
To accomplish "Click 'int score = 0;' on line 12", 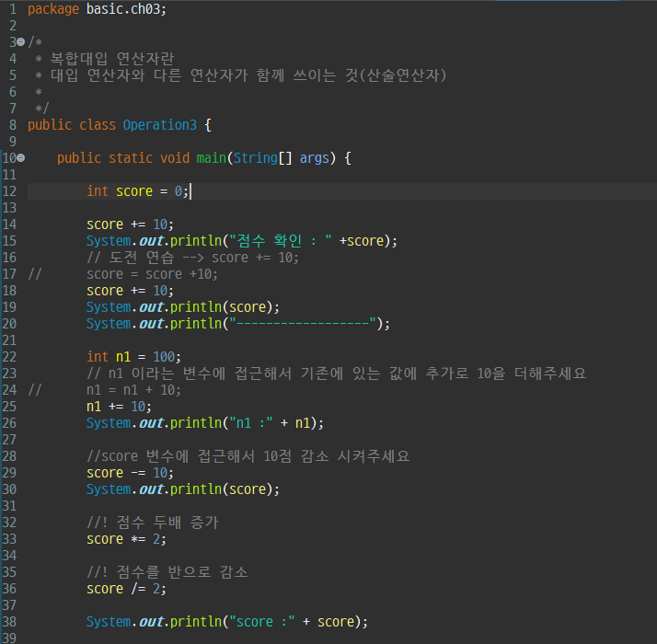I will point(137,191).
